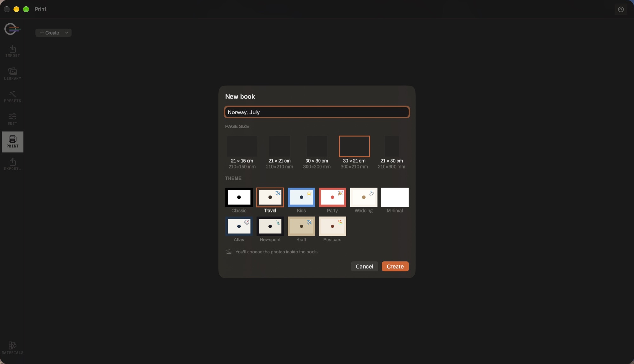This screenshot has width=634, height=364.
Task: Click the top-right titlebar icon
Action: [621, 10]
